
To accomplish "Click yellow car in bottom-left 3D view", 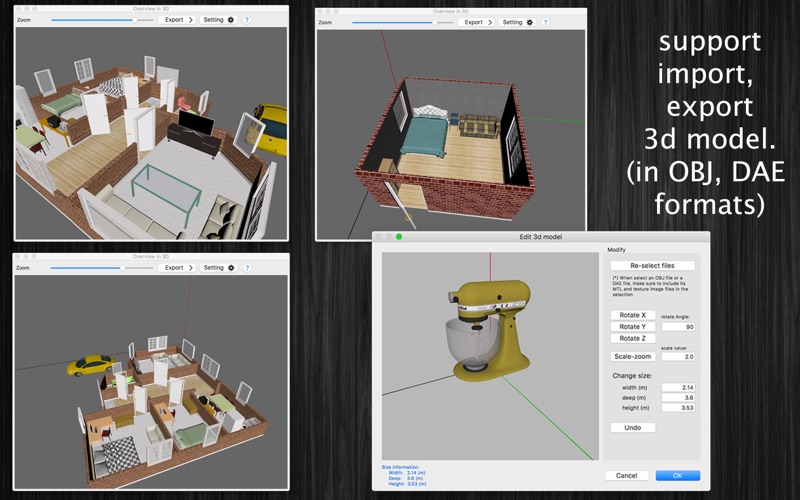I will tap(91, 365).
